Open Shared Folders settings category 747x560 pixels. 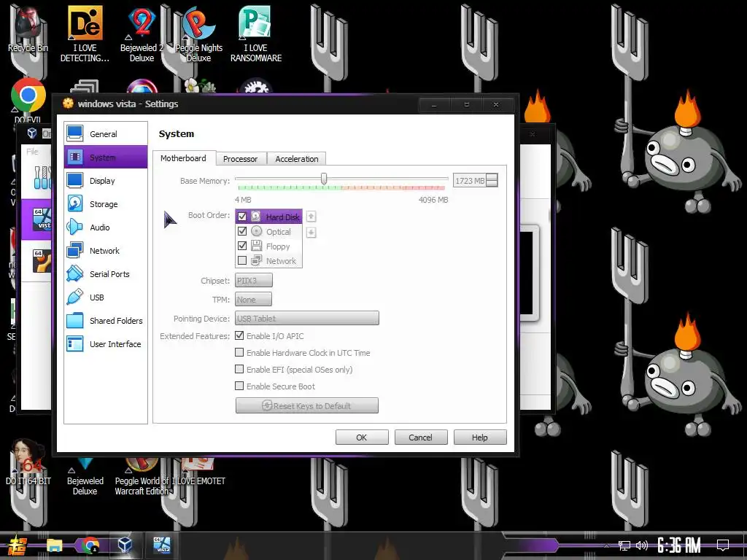point(105,321)
